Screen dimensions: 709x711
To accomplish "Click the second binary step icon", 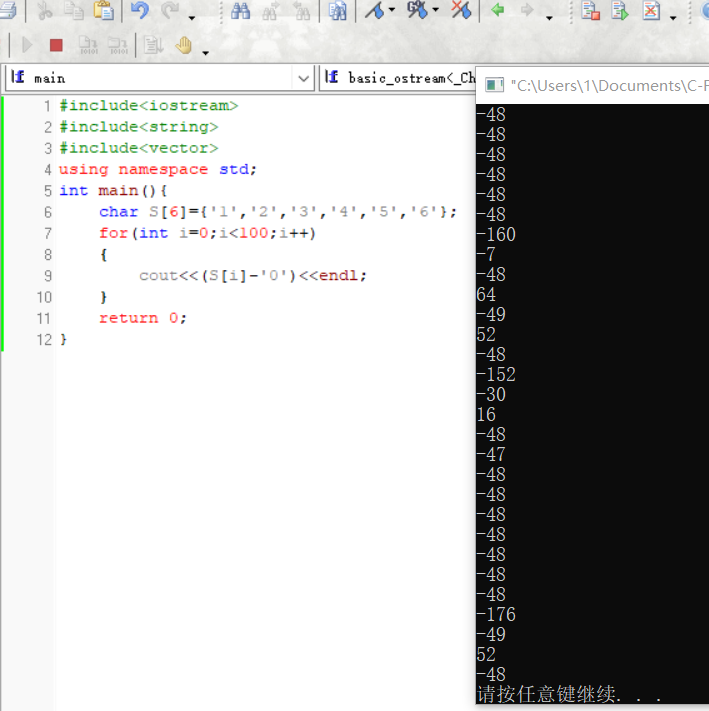I will [118, 45].
